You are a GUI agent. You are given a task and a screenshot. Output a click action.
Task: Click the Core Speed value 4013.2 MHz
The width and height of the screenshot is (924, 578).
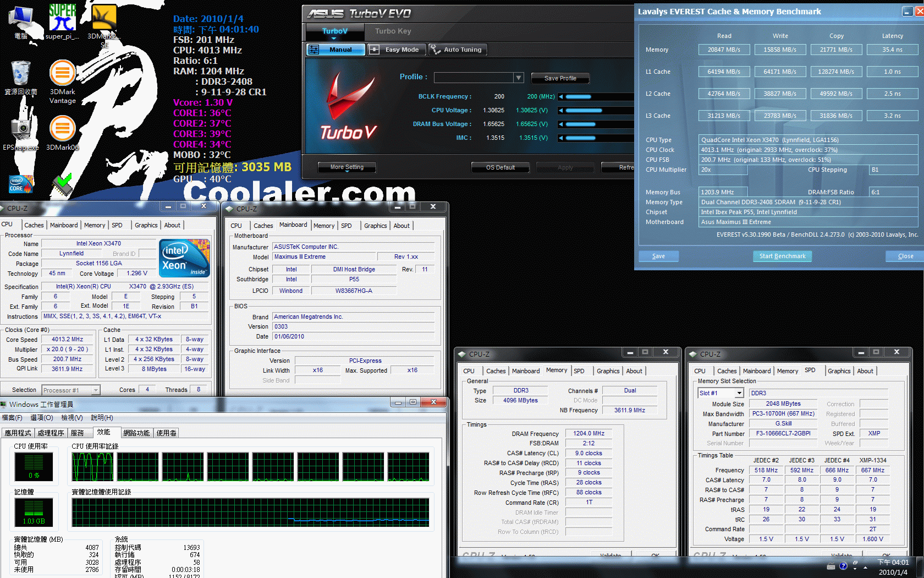pos(68,340)
